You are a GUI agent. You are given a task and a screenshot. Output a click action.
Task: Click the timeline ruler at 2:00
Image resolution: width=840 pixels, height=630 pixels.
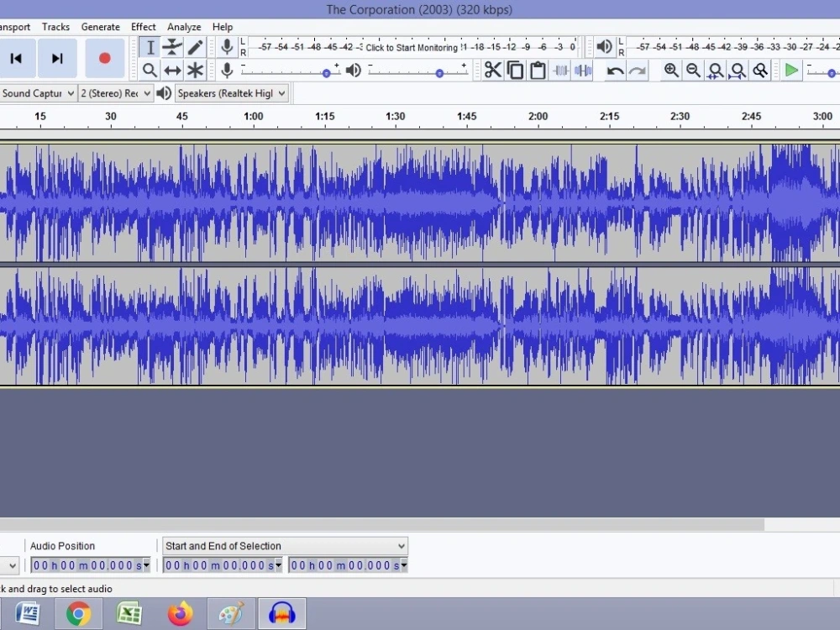pyautogui.click(x=538, y=117)
